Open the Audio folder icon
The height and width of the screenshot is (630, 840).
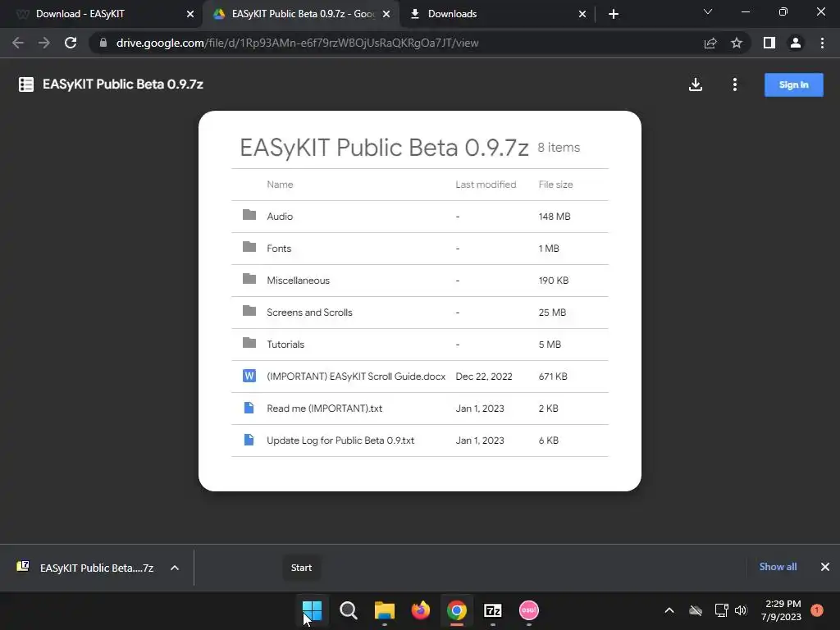point(249,215)
